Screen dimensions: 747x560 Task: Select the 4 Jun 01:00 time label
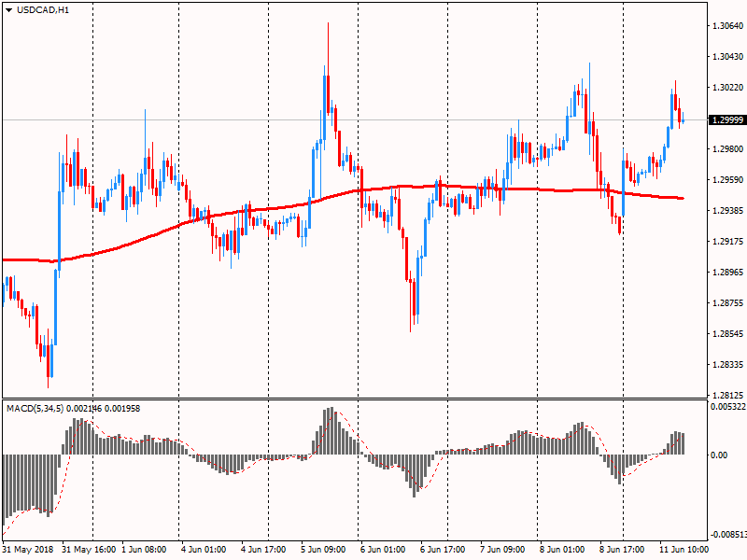206,550
